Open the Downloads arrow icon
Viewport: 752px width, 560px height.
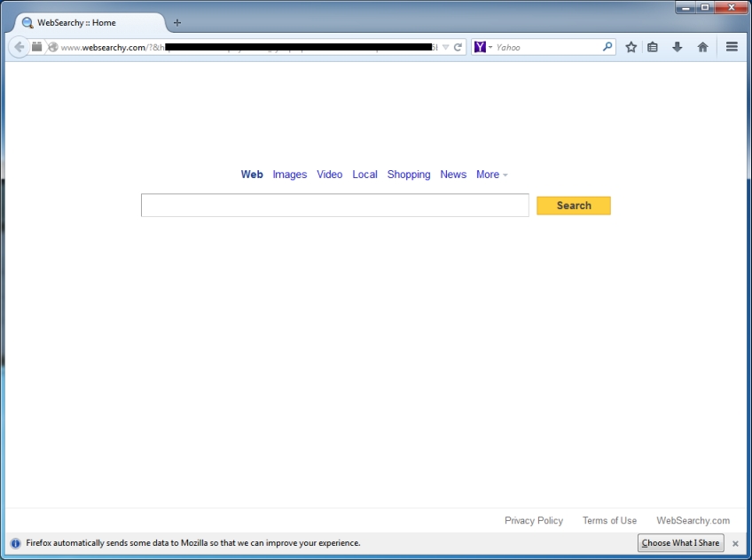[x=678, y=47]
